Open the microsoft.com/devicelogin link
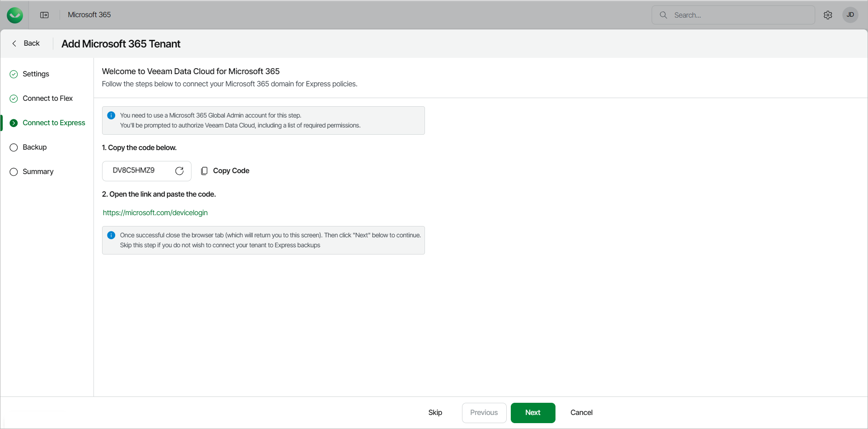The height and width of the screenshot is (429, 868). [x=155, y=212]
